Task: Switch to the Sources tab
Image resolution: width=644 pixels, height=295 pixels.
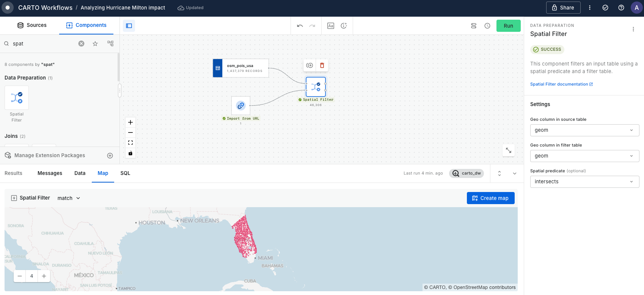Action: tap(32, 25)
